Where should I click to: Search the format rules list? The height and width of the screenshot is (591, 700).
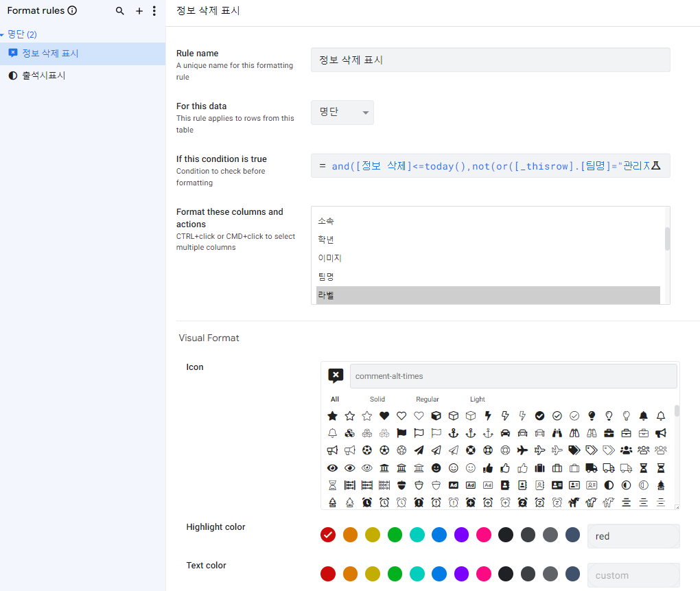click(119, 11)
